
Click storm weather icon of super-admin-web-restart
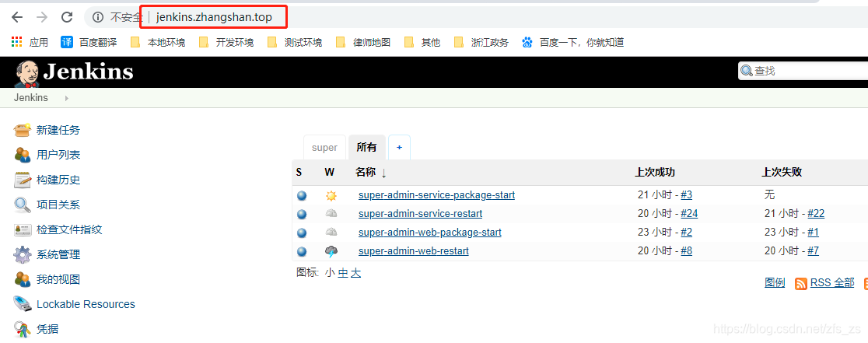tap(331, 252)
